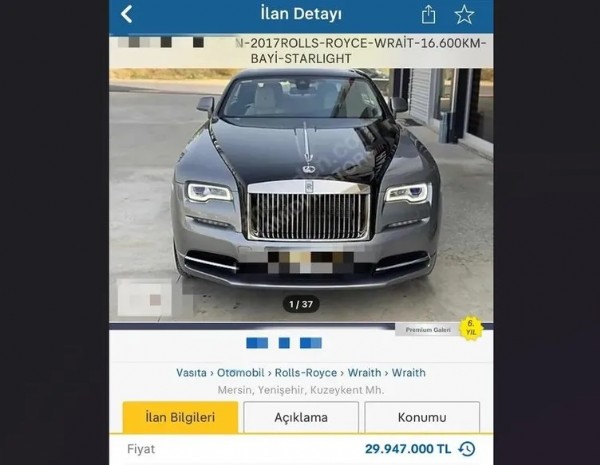600x465 pixels.
Task: Open the first Wraith breadcrumb link
Action: 364,373
